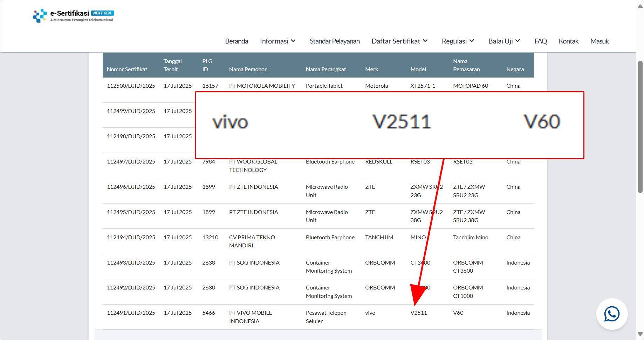This screenshot has width=644, height=340.
Task: Click the vertical scrollbar thumb
Action: pyautogui.click(x=640, y=126)
